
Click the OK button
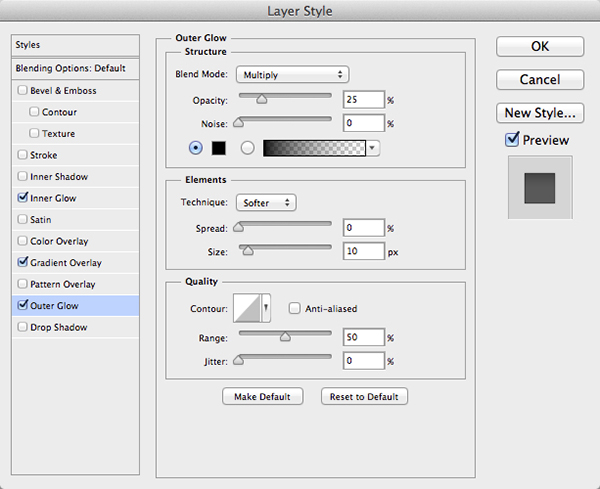click(540, 47)
